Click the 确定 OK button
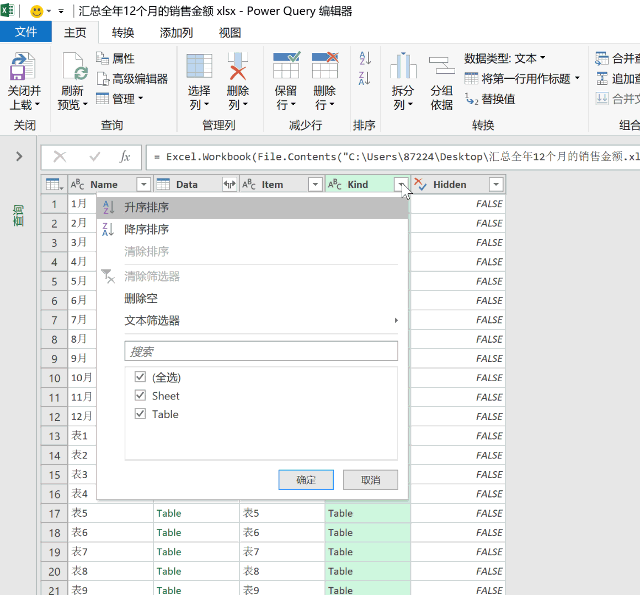 [x=306, y=480]
